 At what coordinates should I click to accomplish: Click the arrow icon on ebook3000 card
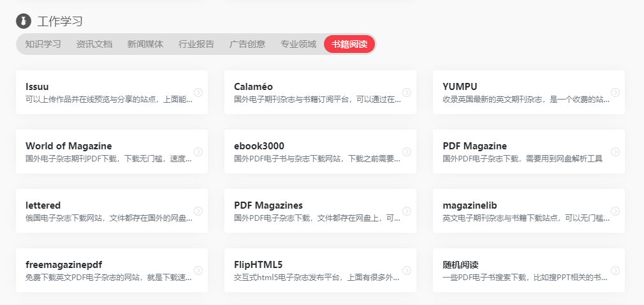point(407,152)
